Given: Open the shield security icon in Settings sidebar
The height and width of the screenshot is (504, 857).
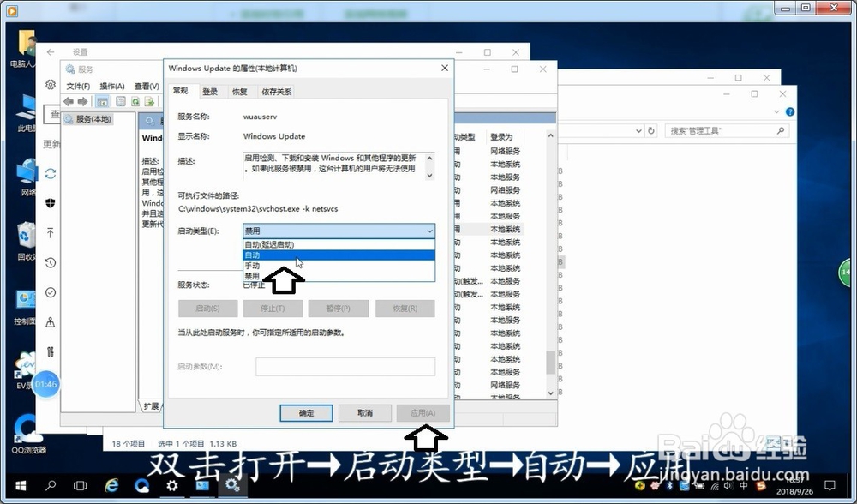Looking at the screenshot, I should (51, 203).
